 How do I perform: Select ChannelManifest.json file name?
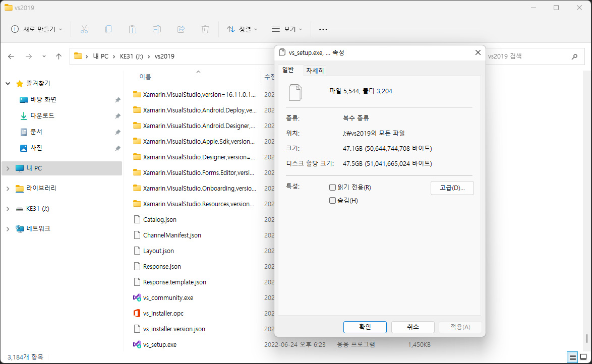(172, 235)
